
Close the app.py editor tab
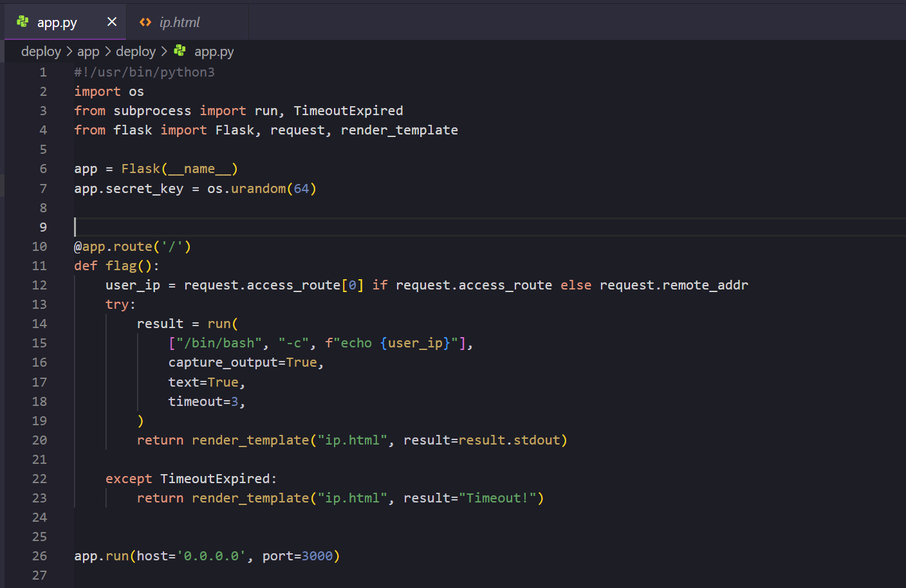pyautogui.click(x=112, y=22)
